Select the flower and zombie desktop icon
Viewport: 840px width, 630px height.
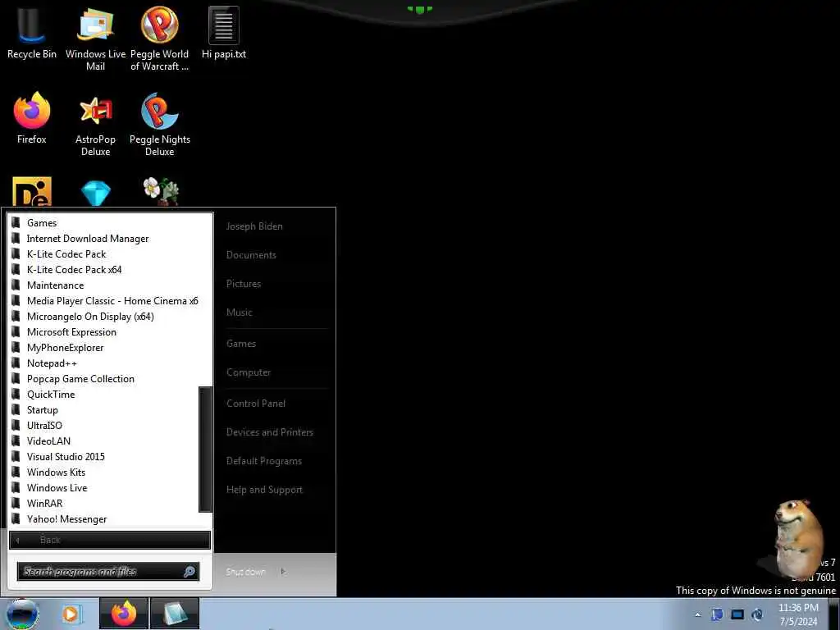tap(160, 191)
